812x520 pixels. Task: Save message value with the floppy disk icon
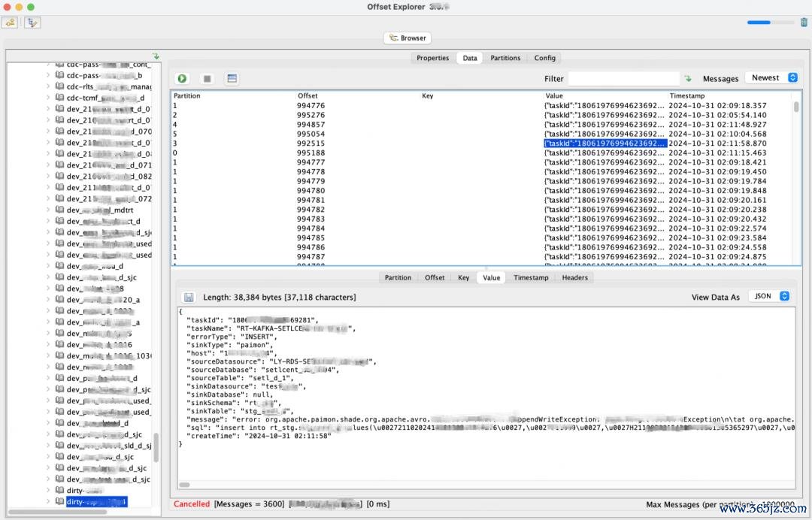coord(189,298)
